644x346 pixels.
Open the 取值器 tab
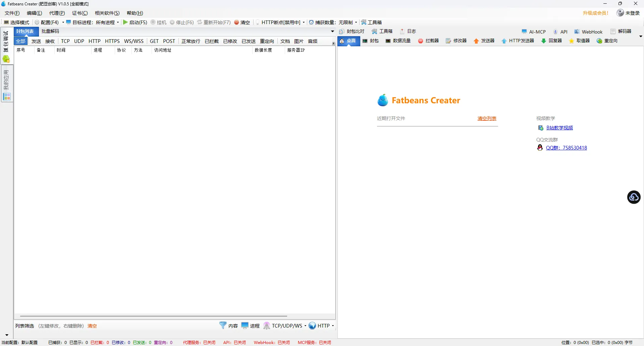tap(579, 41)
